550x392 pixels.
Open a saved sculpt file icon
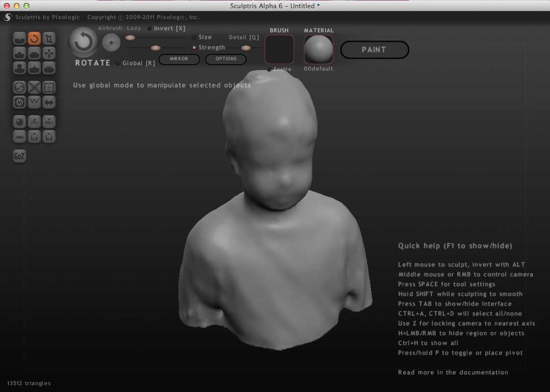pyautogui.click(x=34, y=136)
